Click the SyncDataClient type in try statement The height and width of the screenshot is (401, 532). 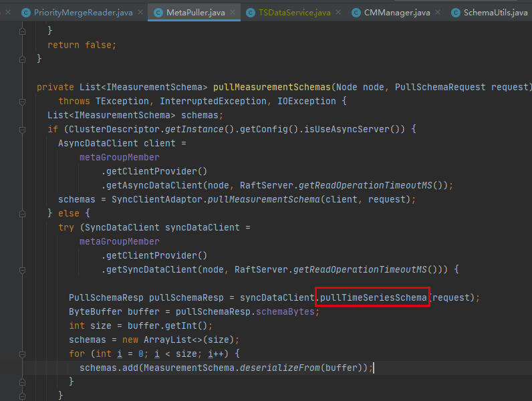[x=122, y=227]
